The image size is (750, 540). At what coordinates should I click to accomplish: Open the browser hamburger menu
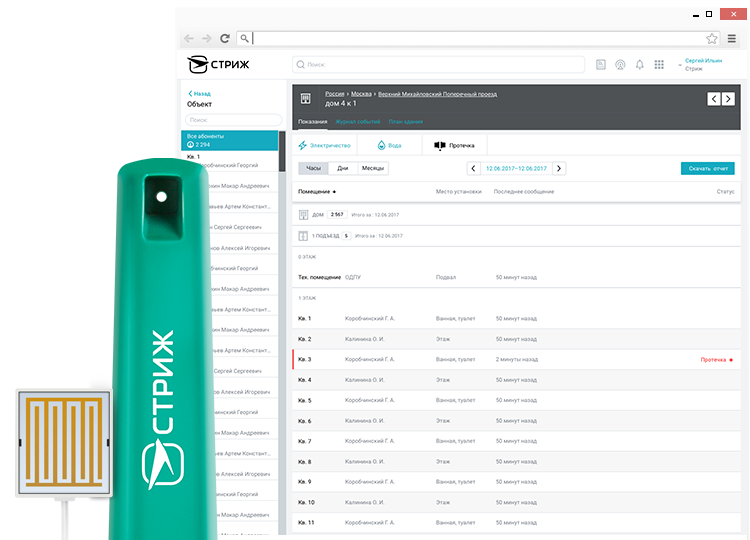click(x=732, y=39)
